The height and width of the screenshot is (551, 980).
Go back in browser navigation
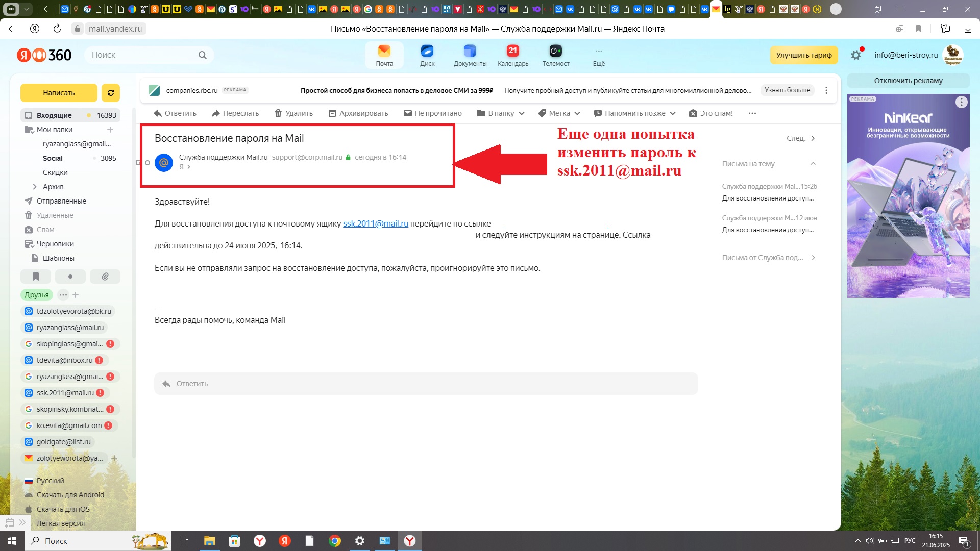click(12, 29)
